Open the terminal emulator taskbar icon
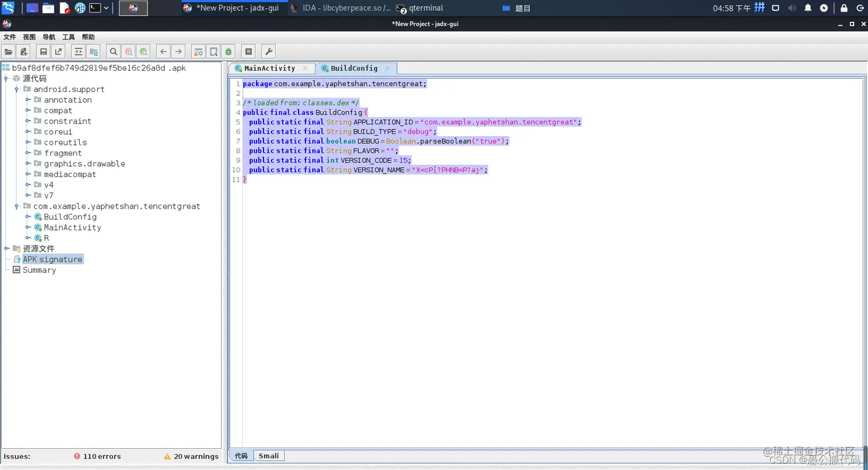The height and width of the screenshot is (470, 868). (95, 8)
